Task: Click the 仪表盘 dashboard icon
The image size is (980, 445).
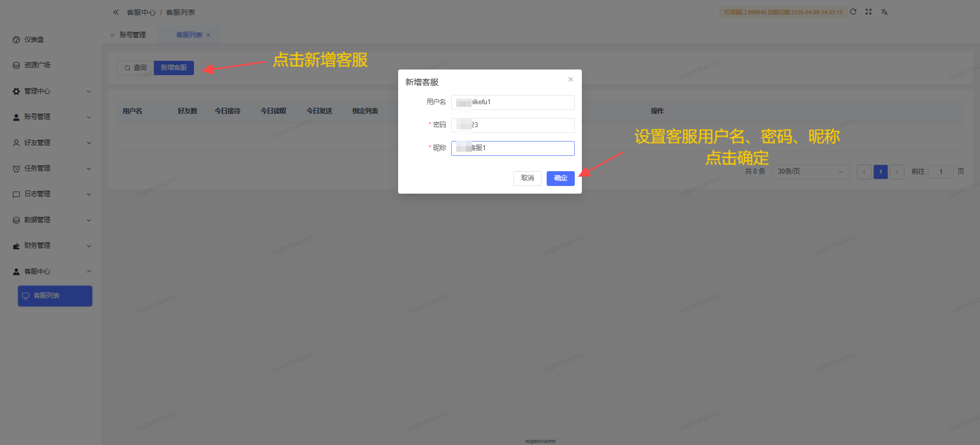Action: 16,40
